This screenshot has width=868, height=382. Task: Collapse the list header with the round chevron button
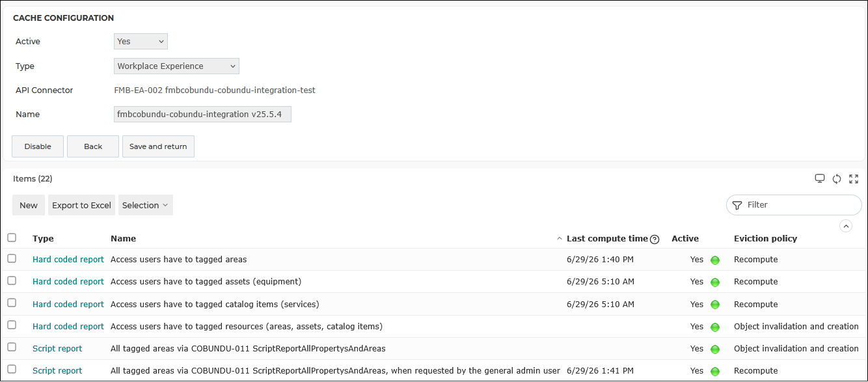(846, 226)
